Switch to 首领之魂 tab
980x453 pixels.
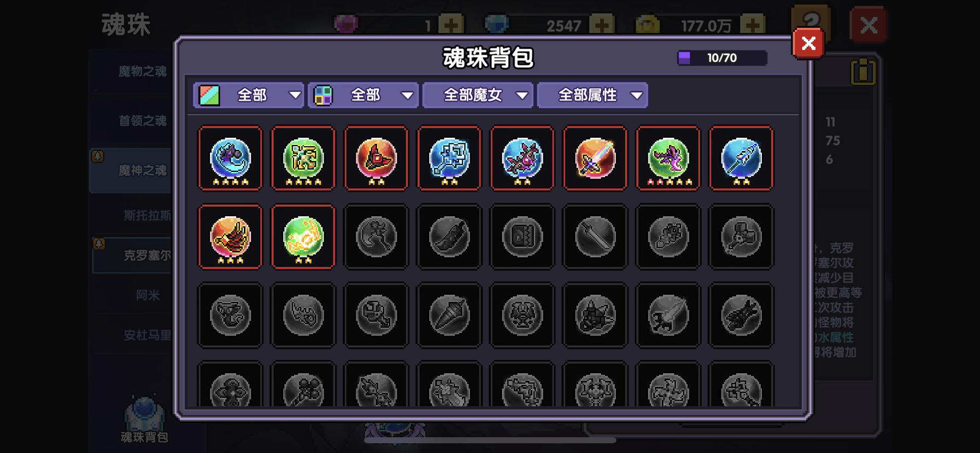(142, 120)
